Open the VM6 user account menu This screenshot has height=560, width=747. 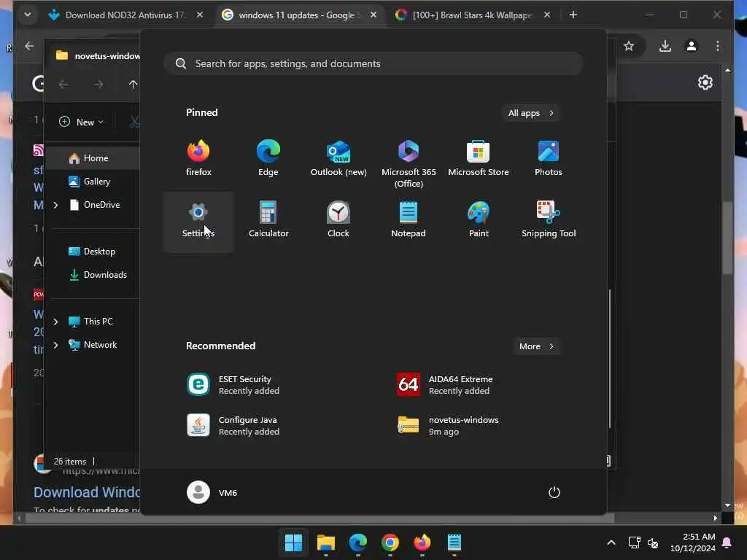click(x=212, y=492)
